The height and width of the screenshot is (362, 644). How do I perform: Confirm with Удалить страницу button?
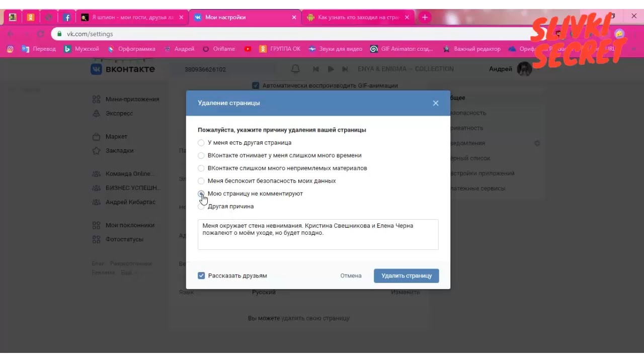click(407, 276)
